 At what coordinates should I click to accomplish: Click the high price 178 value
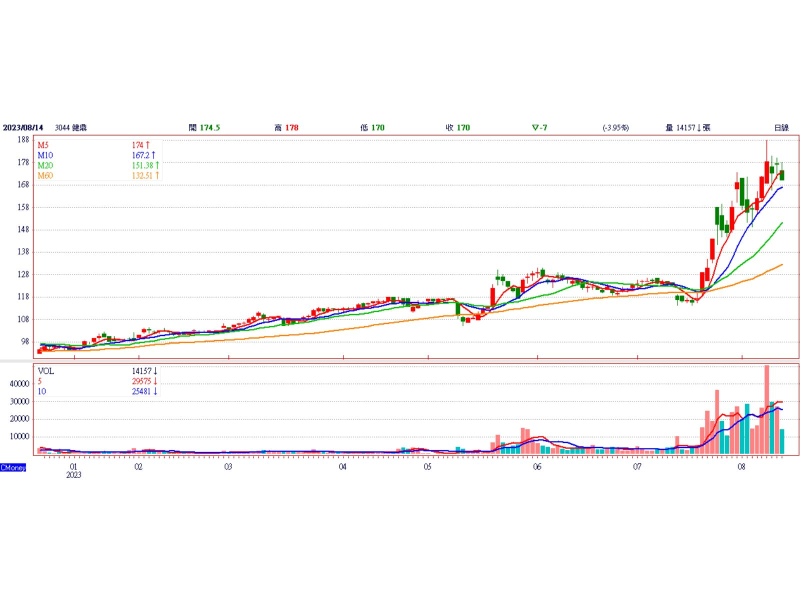tap(292, 128)
